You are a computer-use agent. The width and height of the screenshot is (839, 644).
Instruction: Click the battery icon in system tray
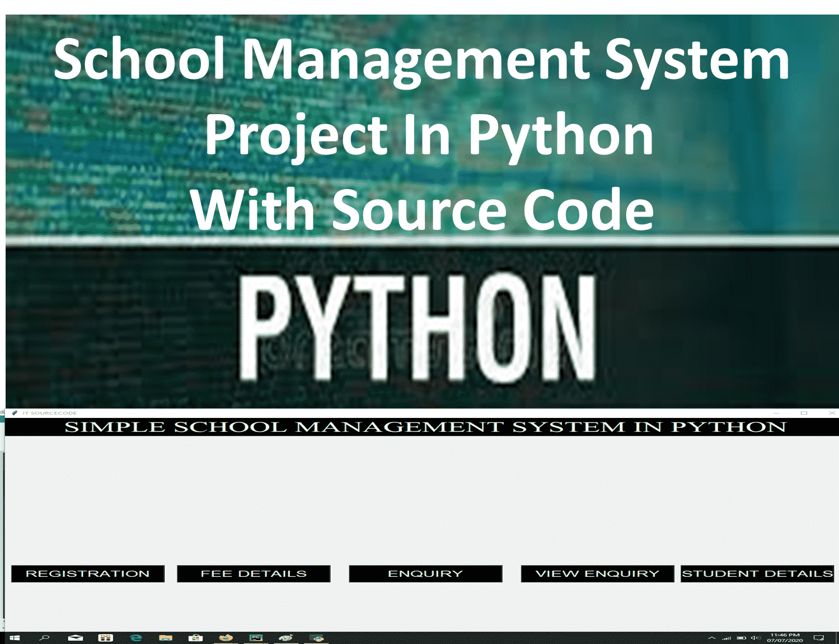click(x=742, y=637)
